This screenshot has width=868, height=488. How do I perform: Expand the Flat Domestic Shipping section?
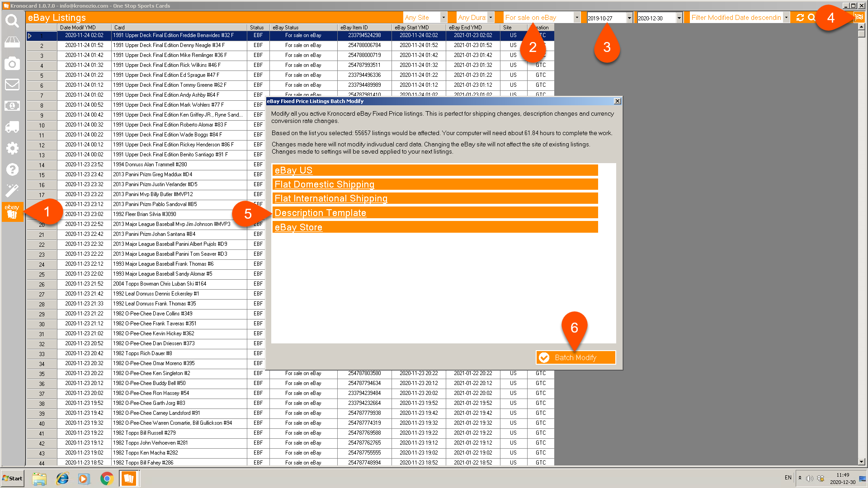click(435, 184)
